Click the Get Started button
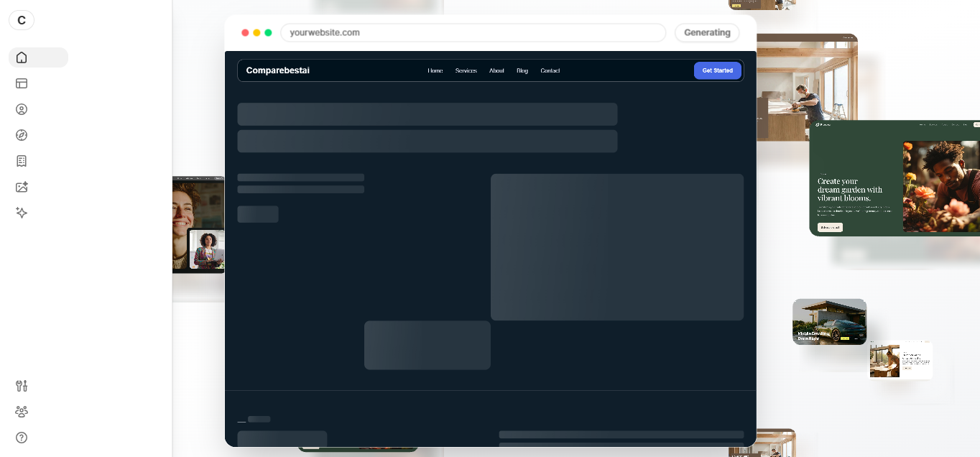 point(718,70)
